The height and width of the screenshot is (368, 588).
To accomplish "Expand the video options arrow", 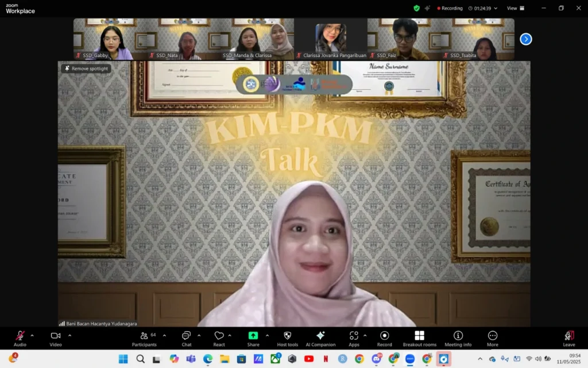I will tap(69, 335).
